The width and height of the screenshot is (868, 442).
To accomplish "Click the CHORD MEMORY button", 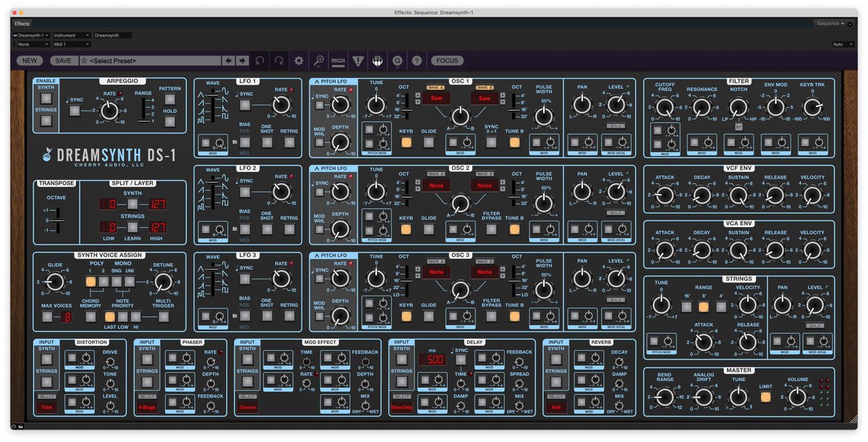I will (x=91, y=316).
